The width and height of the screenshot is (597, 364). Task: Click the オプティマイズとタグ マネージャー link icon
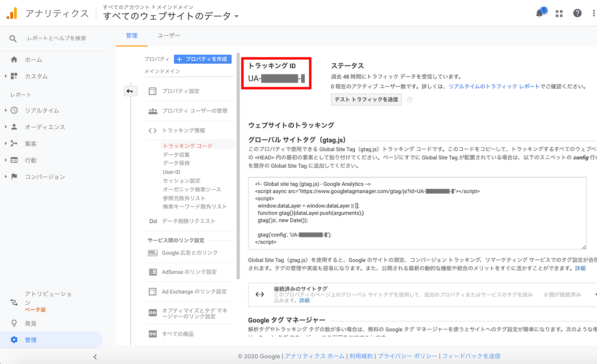click(152, 313)
